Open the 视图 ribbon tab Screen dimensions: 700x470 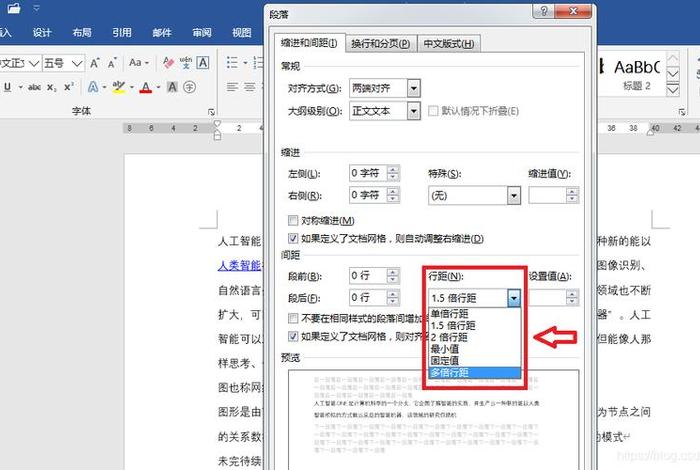tap(242, 32)
